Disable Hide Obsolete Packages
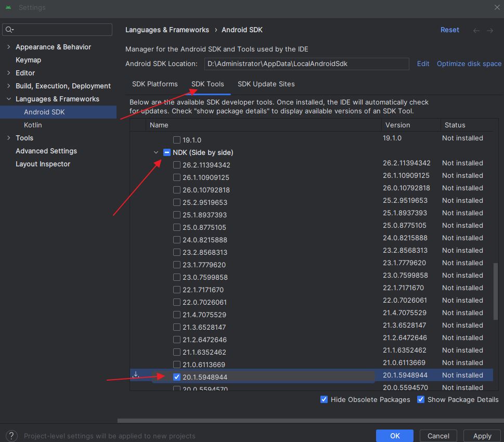The width and height of the screenshot is (504, 442). [324, 399]
